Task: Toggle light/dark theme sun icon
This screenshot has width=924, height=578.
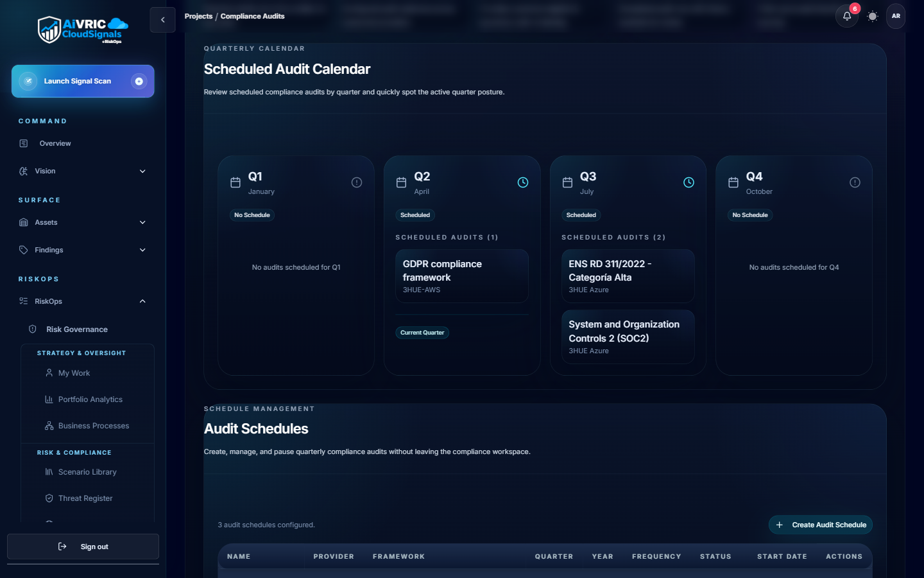Action: pos(873,16)
